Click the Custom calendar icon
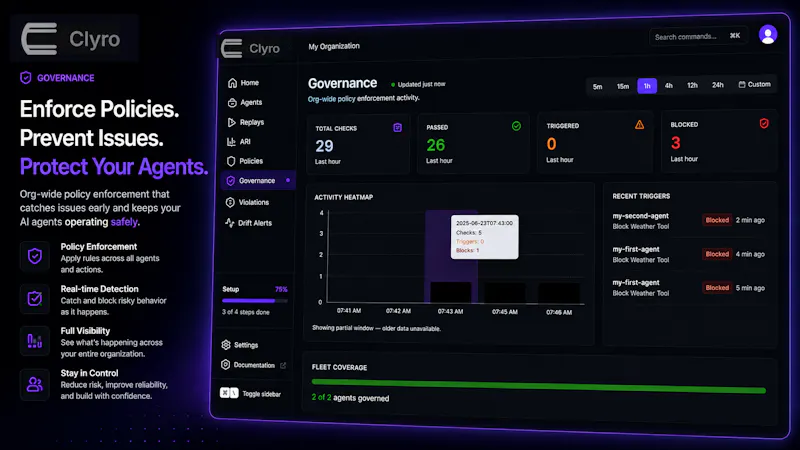The image size is (800, 450). (x=742, y=84)
